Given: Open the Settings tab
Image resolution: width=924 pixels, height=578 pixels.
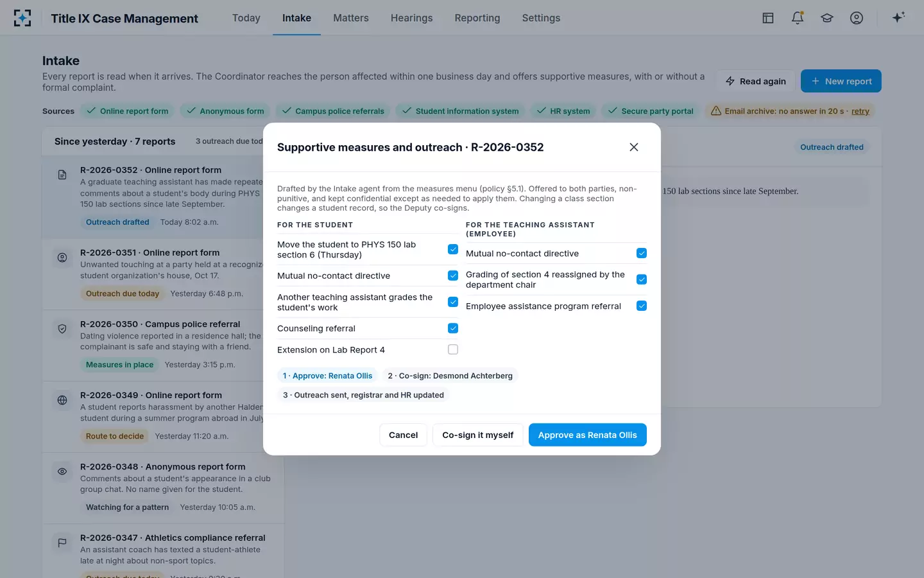Looking at the screenshot, I should click(x=541, y=18).
